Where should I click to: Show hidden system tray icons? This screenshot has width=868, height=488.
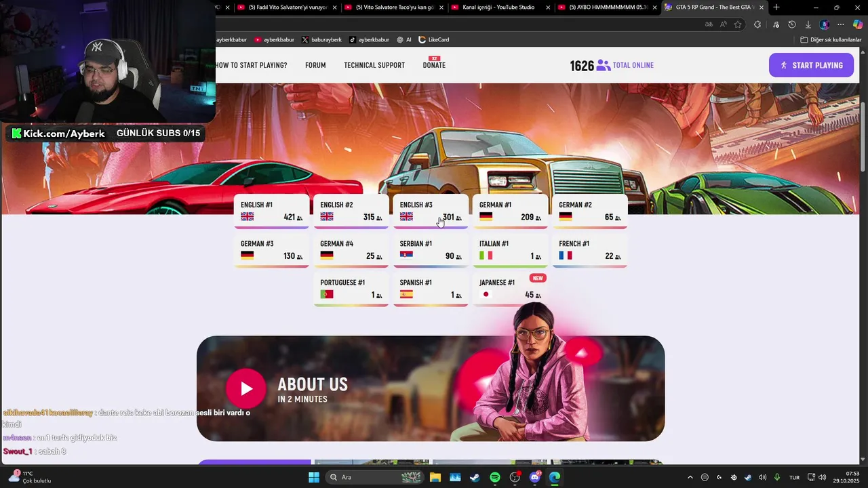coord(690,477)
